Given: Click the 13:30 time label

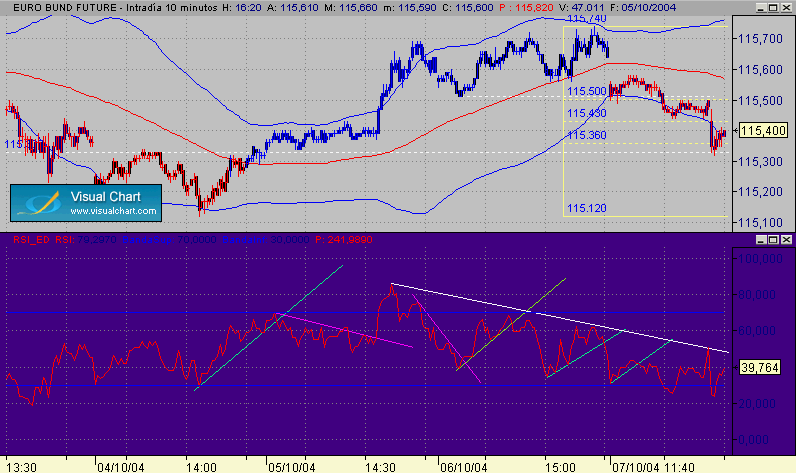Looking at the screenshot, I should pos(21,467).
